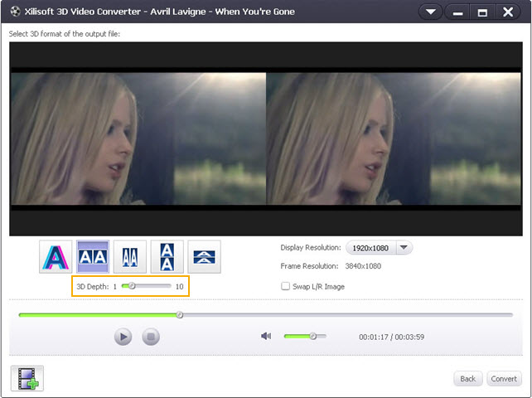Viewport: 532px width, 398px height.
Task: Select the Anaglyph 3D format icon
Action: pos(56,257)
